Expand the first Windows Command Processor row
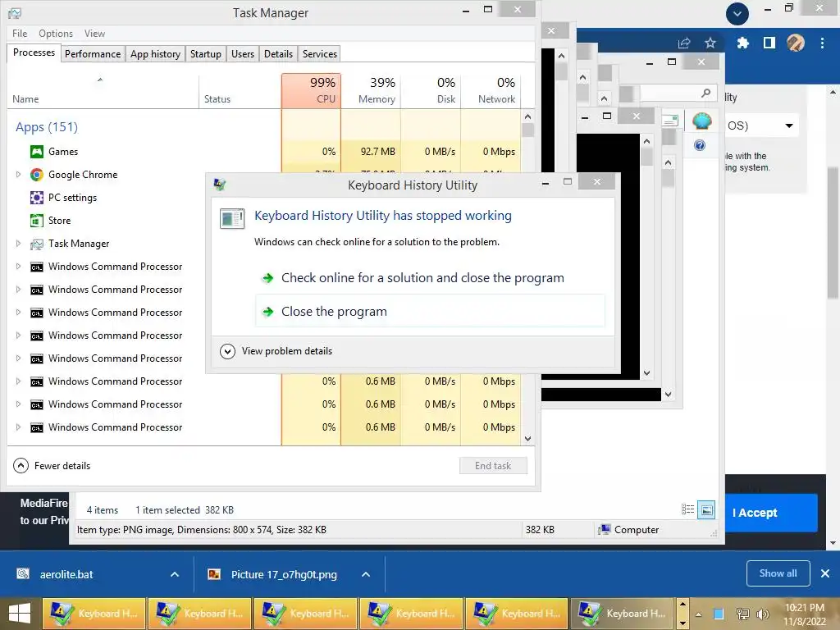 [x=18, y=267]
